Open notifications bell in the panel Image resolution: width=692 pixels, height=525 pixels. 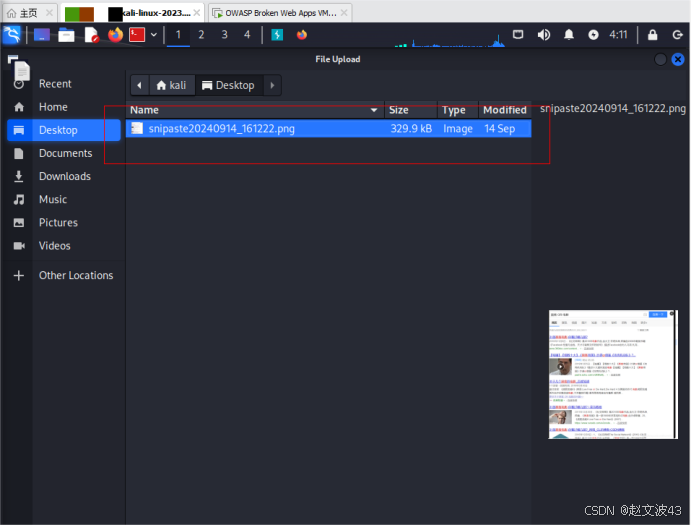click(x=569, y=35)
